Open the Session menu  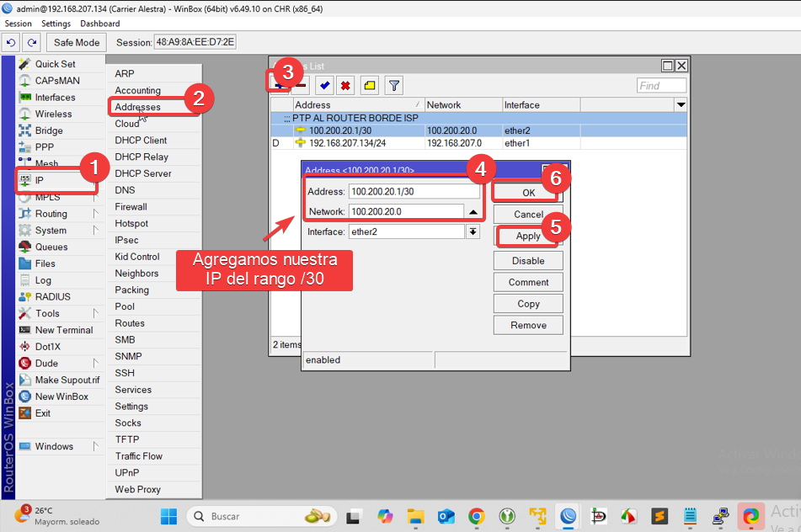(17, 23)
